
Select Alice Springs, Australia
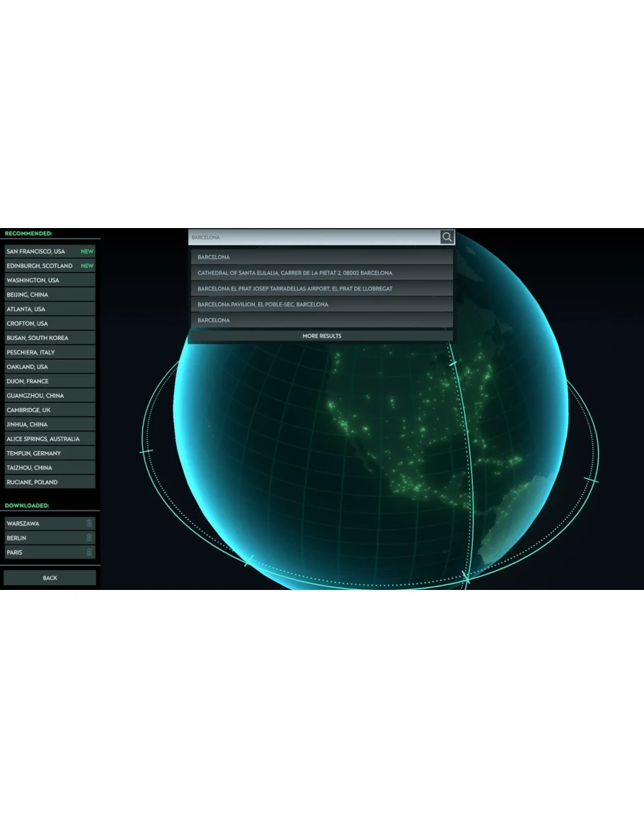(x=42, y=439)
